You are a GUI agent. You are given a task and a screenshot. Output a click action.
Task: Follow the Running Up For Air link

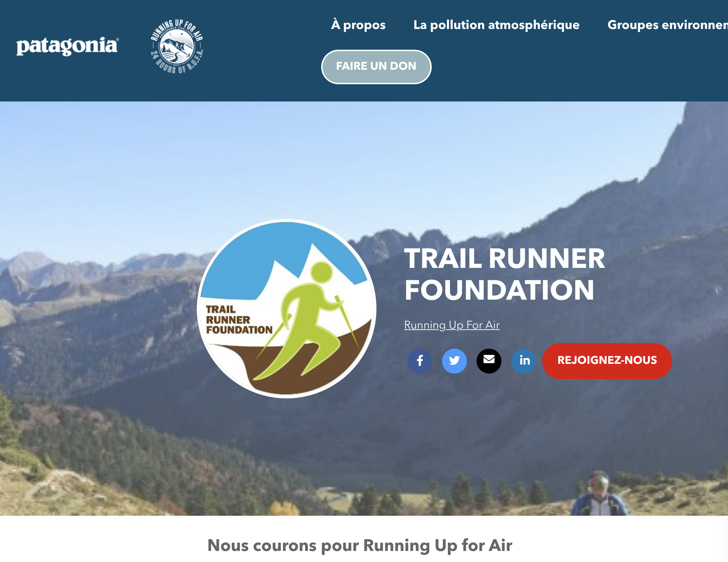(x=452, y=325)
